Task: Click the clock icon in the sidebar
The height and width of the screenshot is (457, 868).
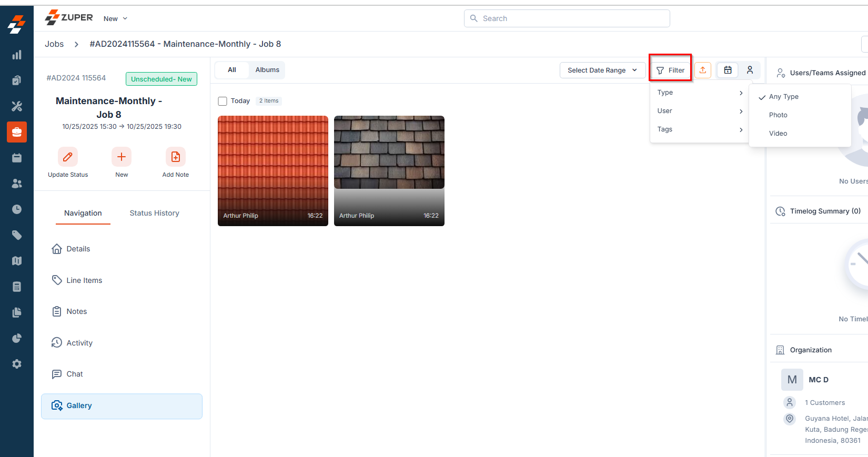Action: [17, 209]
